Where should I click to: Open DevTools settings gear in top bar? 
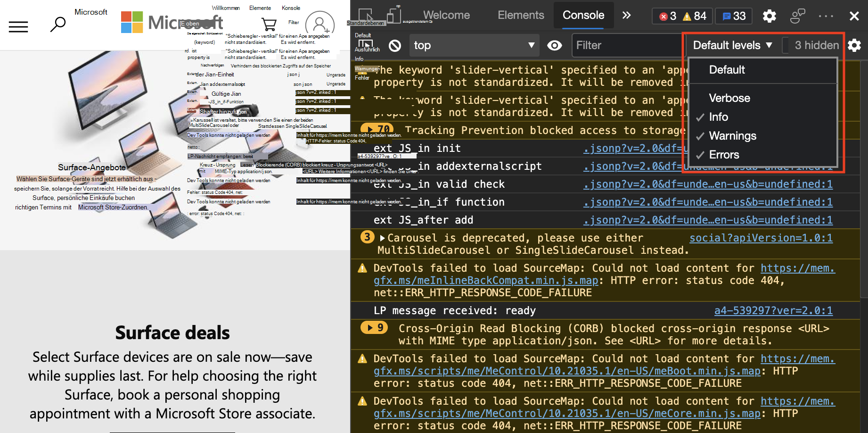770,16
